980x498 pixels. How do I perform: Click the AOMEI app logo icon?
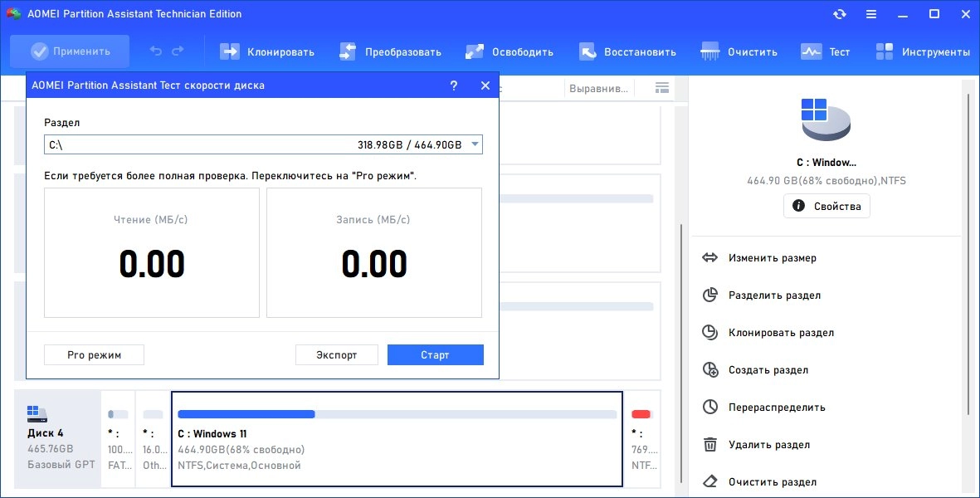pyautogui.click(x=13, y=13)
